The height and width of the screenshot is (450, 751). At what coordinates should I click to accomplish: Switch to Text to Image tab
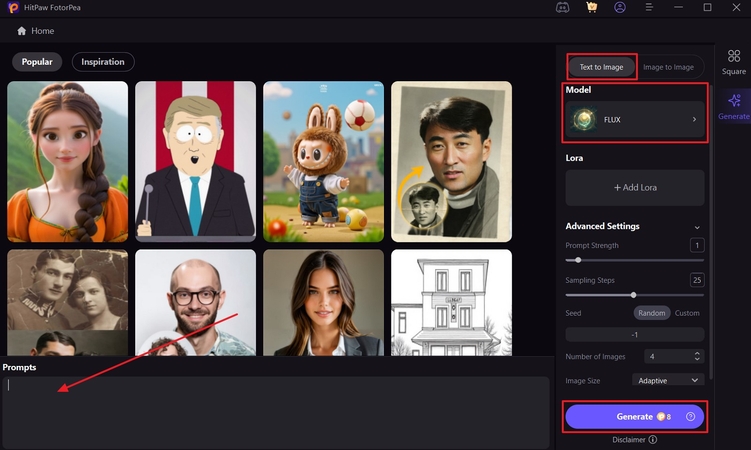[x=602, y=67]
